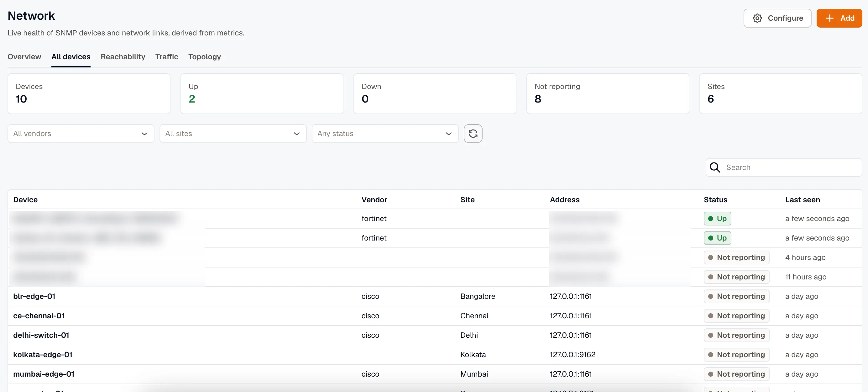This screenshot has height=392, width=868.
Task: Click Not reporting badge for 4 hours ago row
Action: [736, 257]
